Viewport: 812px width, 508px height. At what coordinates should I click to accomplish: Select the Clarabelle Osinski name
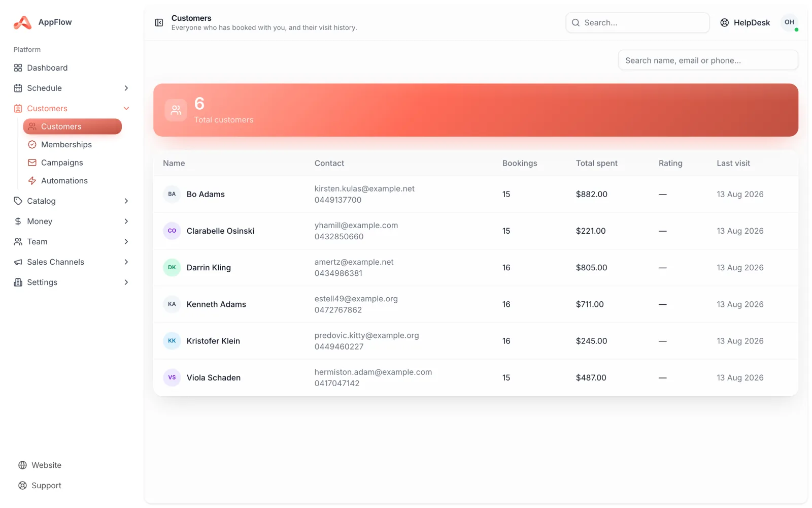[x=220, y=231]
